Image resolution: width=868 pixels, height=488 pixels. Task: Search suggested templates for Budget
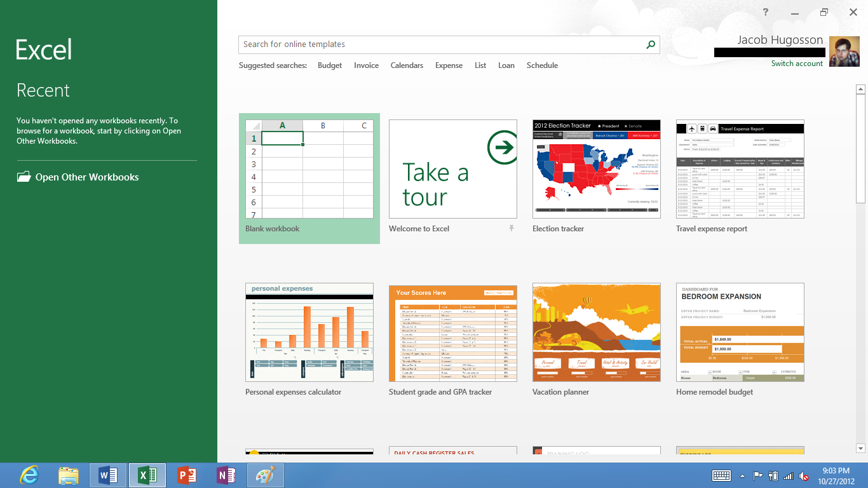pyautogui.click(x=330, y=65)
